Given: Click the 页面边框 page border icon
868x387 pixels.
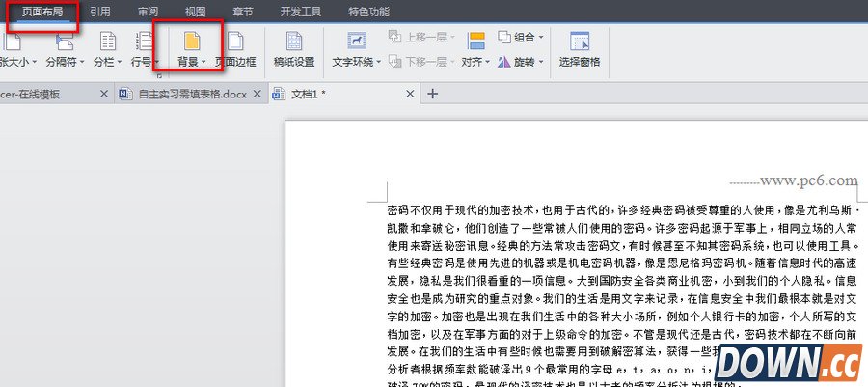Looking at the screenshot, I should (x=236, y=41).
